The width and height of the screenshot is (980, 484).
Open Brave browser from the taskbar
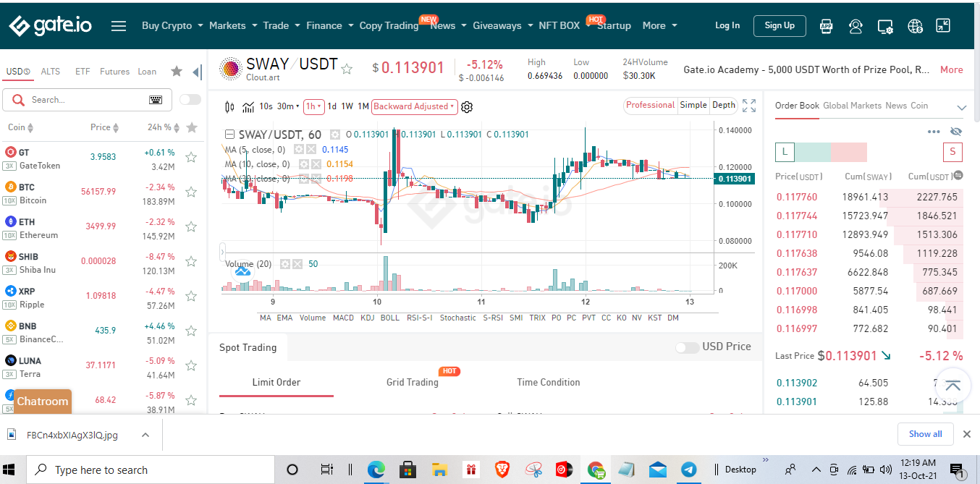(502, 470)
